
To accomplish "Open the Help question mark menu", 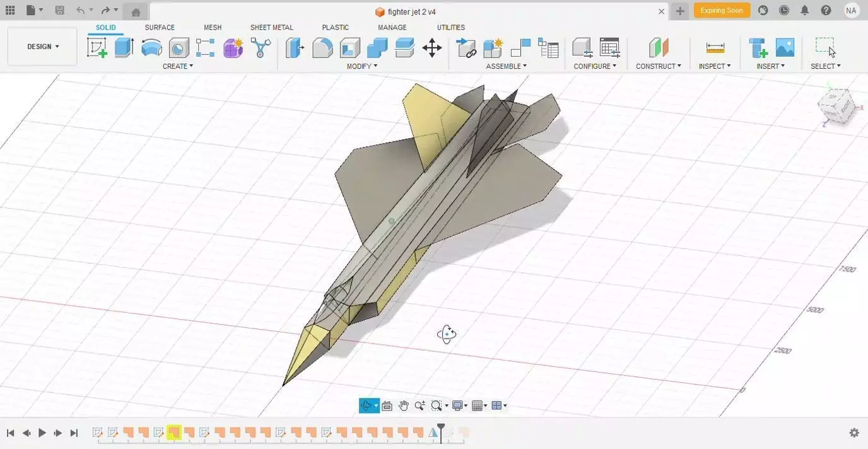I will click(826, 10).
